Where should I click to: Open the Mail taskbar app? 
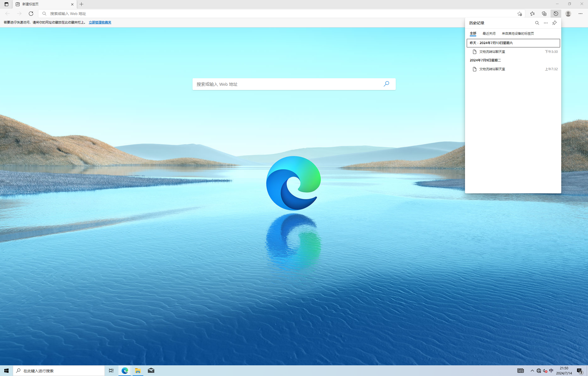151,371
